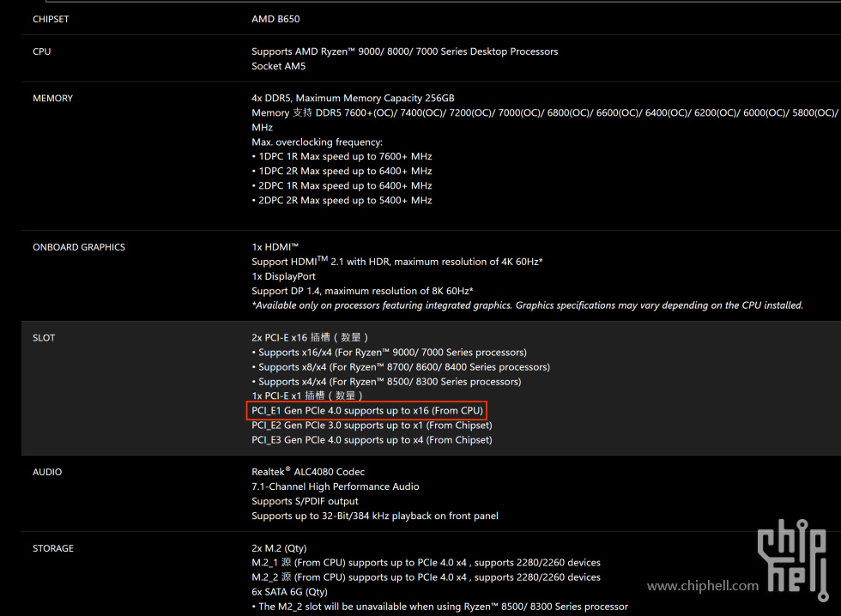Select the AMD B650 chipset value
The height and width of the screenshot is (616, 841).
point(275,19)
